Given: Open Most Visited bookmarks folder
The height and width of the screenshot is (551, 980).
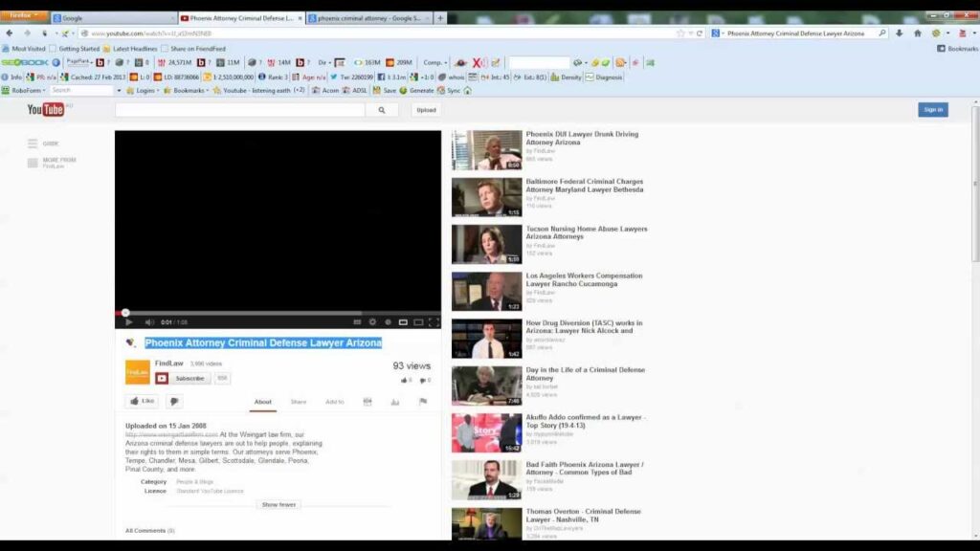Looking at the screenshot, I should pos(24,49).
